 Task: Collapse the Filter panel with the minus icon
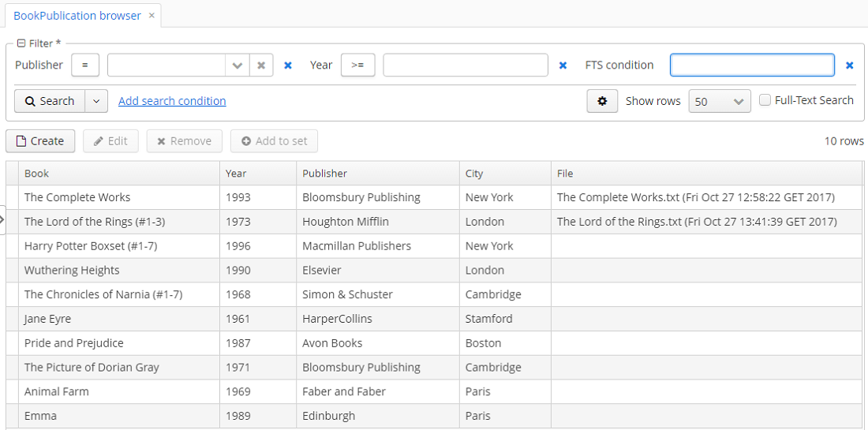pyautogui.click(x=21, y=43)
